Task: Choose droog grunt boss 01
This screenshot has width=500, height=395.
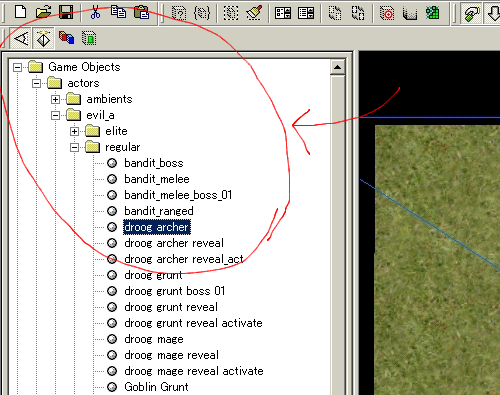Action: [x=174, y=291]
